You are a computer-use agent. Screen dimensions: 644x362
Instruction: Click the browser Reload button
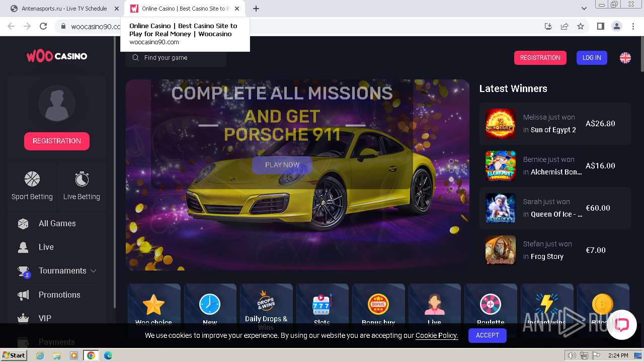[43, 26]
